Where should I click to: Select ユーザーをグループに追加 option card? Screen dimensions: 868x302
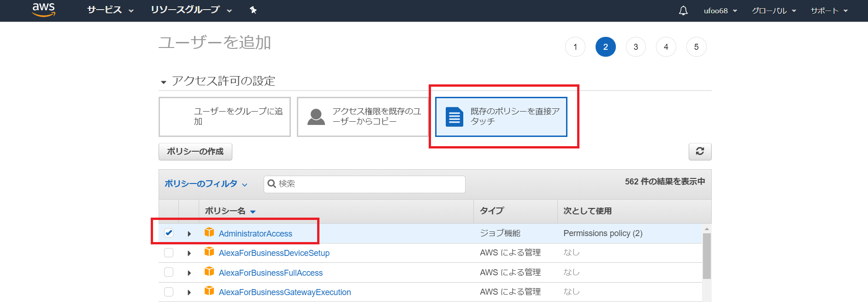tap(224, 117)
